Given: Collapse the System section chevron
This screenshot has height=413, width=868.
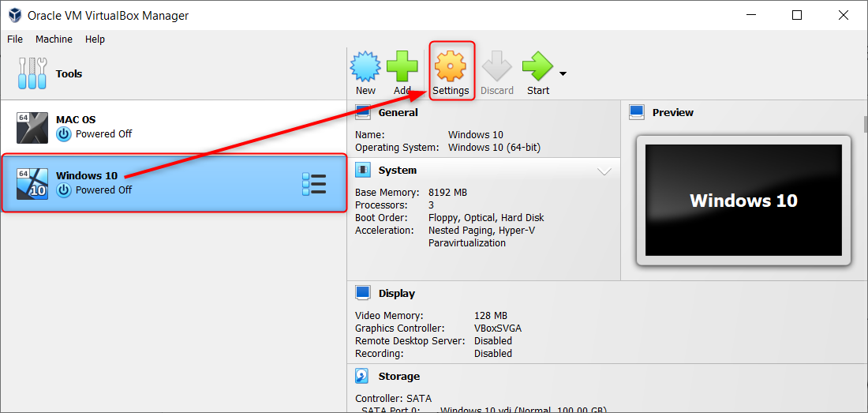Looking at the screenshot, I should pyautogui.click(x=604, y=171).
